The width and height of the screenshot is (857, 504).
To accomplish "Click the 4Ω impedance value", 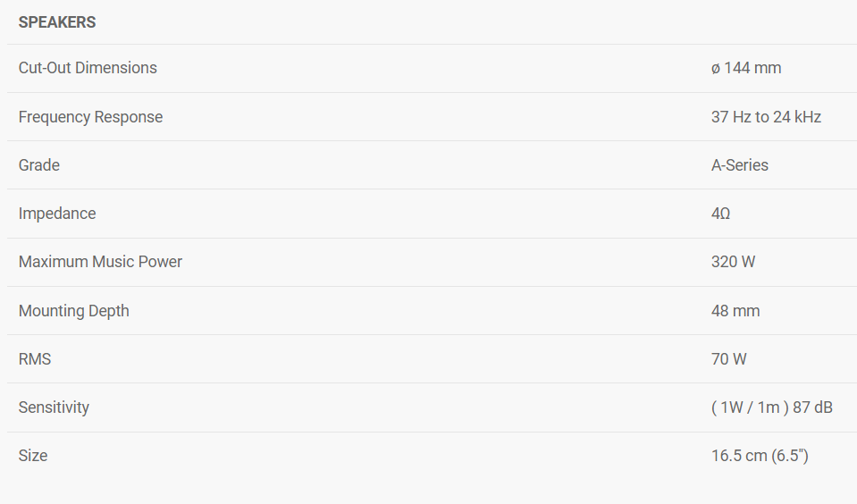I will pos(721,214).
